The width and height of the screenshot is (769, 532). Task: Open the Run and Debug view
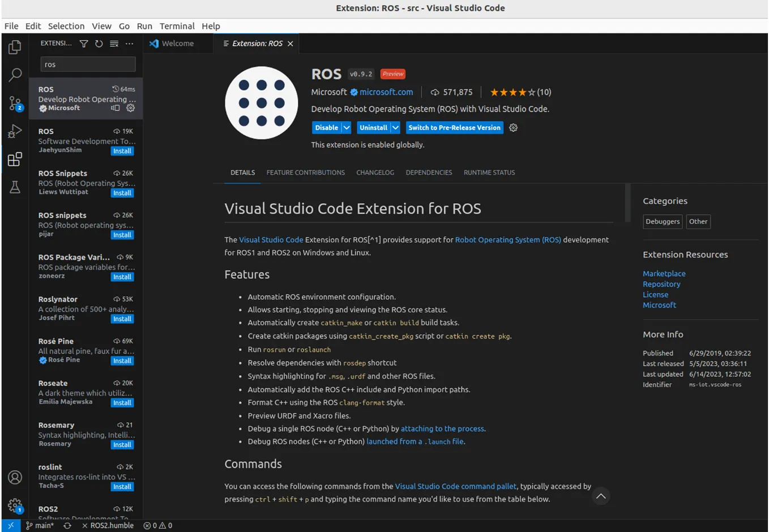15,132
